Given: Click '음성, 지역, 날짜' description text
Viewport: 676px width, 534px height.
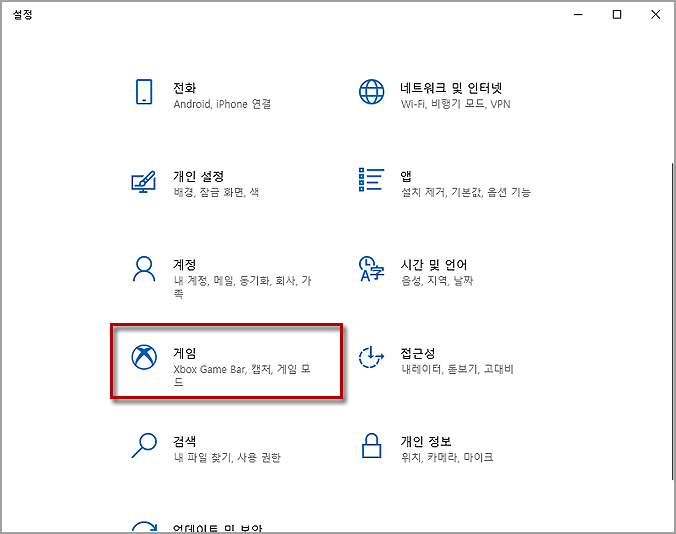Looking at the screenshot, I should 437,281.
